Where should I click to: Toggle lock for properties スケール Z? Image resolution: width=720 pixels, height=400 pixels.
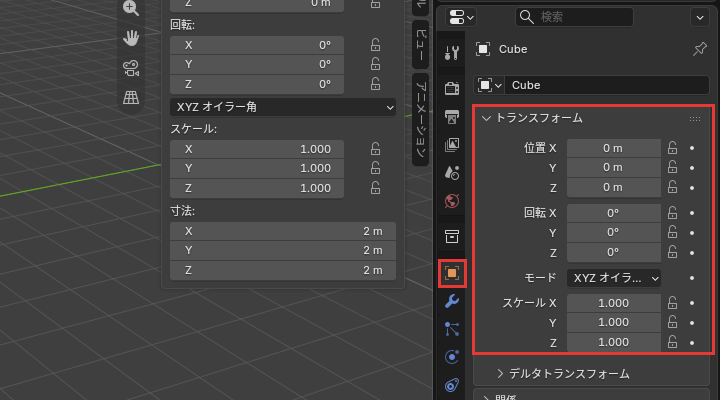[x=672, y=342]
